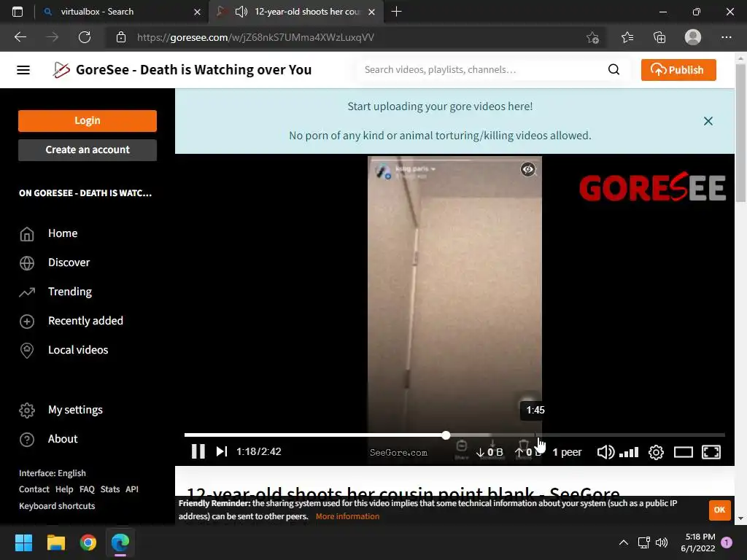Screen dimensions: 747x560
Task: Change language via Interface: English
Action: (x=53, y=473)
